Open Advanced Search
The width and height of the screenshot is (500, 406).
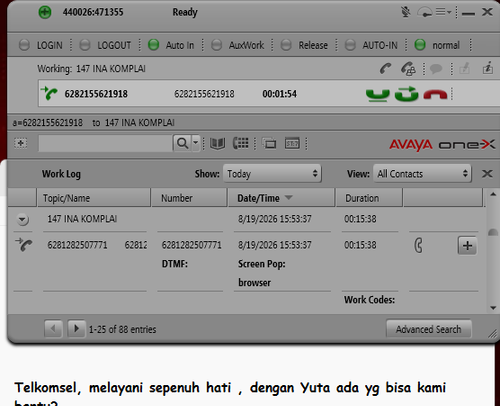(429, 329)
